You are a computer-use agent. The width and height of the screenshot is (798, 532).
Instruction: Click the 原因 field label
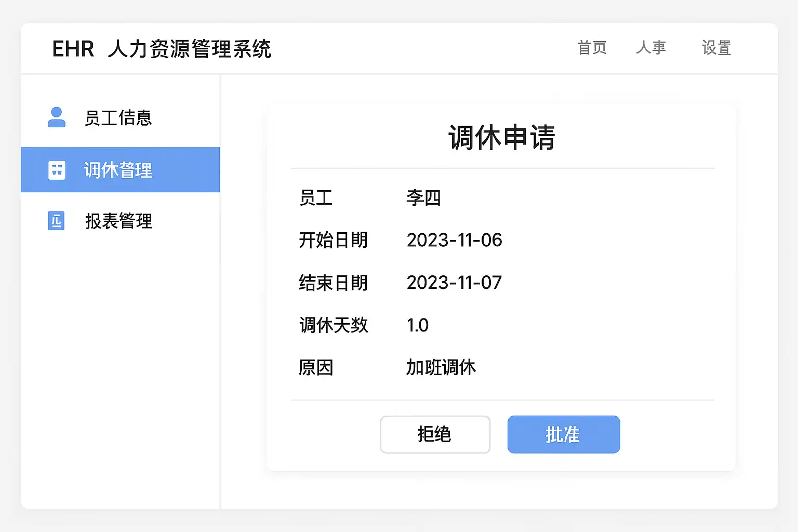(316, 367)
